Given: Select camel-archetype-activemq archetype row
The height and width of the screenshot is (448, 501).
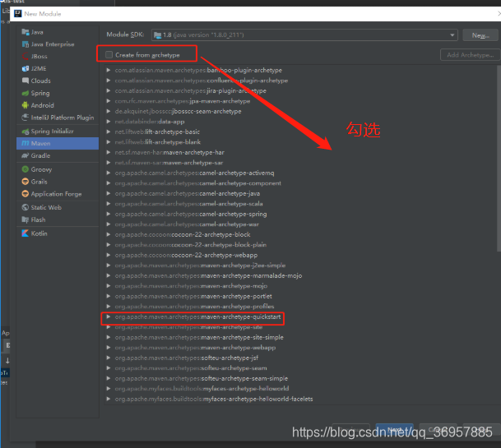Looking at the screenshot, I should [194, 173].
